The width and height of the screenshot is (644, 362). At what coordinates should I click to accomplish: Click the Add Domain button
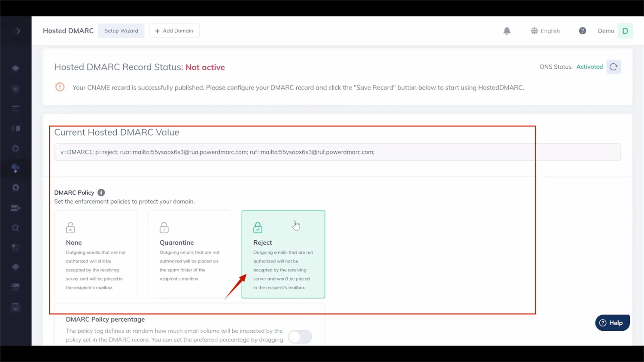tap(174, 31)
